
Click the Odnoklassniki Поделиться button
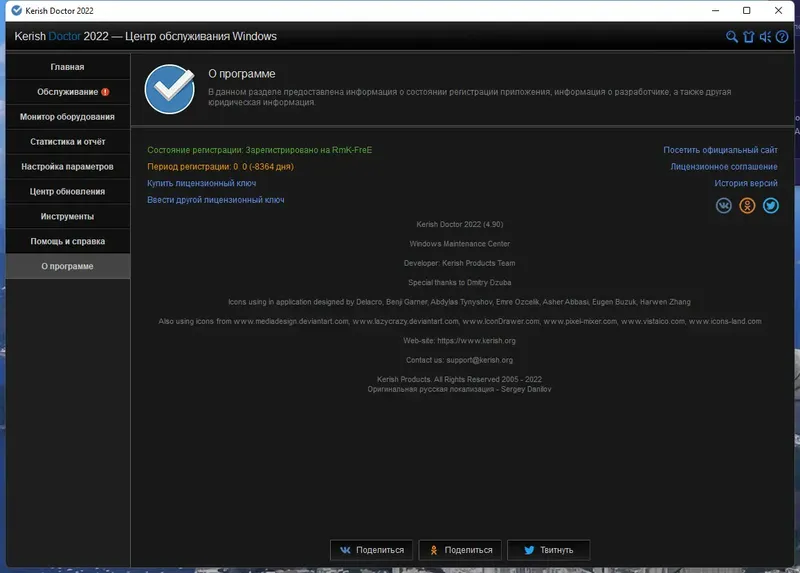(x=460, y=550)
